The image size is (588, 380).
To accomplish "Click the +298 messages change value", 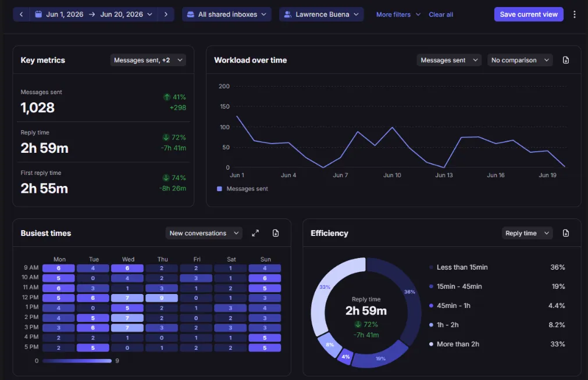I will (x=178, y=107).
